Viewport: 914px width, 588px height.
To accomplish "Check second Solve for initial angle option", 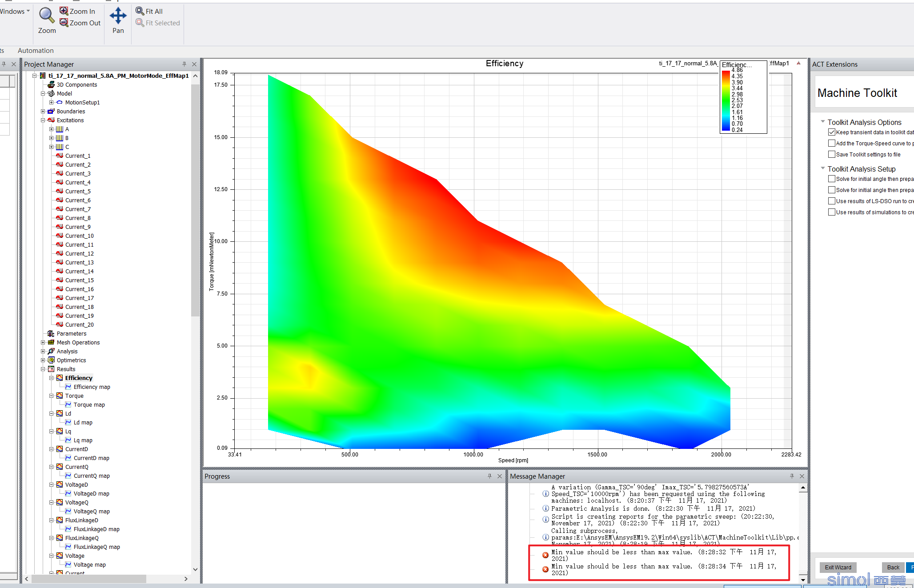I will (832, 190).
